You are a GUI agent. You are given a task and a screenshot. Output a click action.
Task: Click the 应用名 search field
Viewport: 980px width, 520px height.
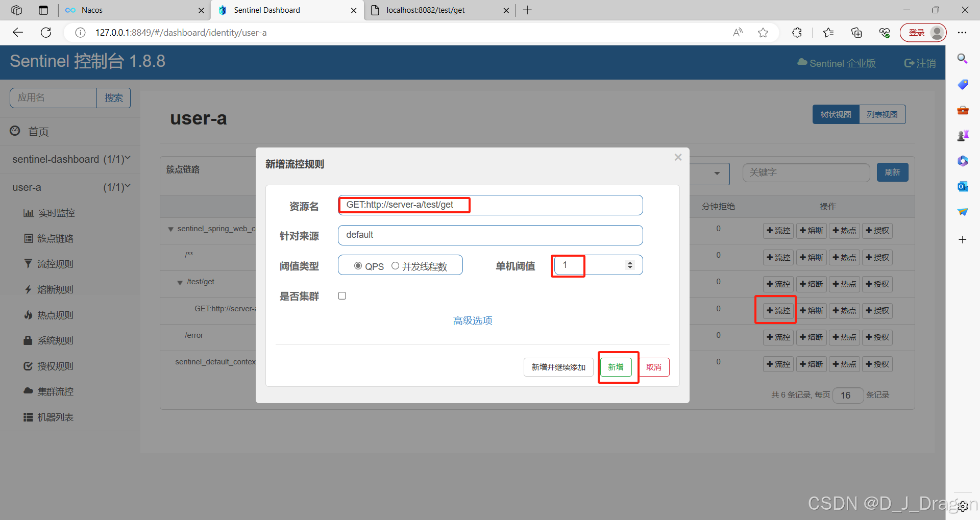click(53, 97)
